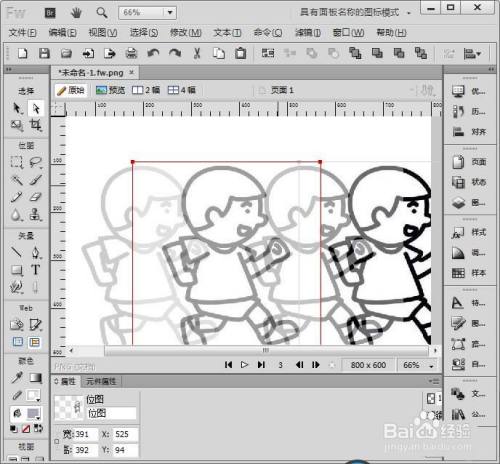
Task: Open the status bar 66% zoom dropdown
Action: click(x=431, y=366)
